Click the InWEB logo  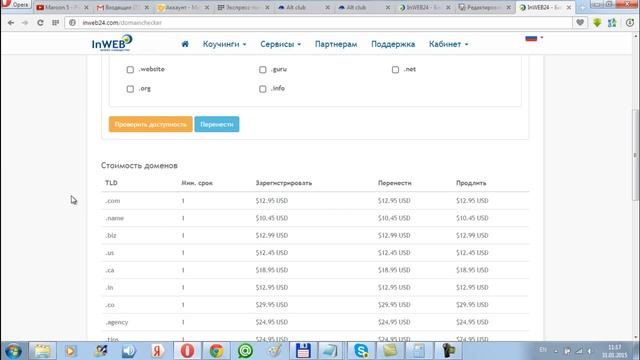[x=112, y=43]
